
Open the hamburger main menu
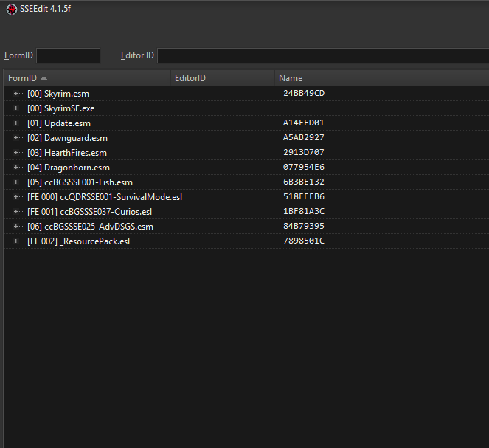(15, 35)
